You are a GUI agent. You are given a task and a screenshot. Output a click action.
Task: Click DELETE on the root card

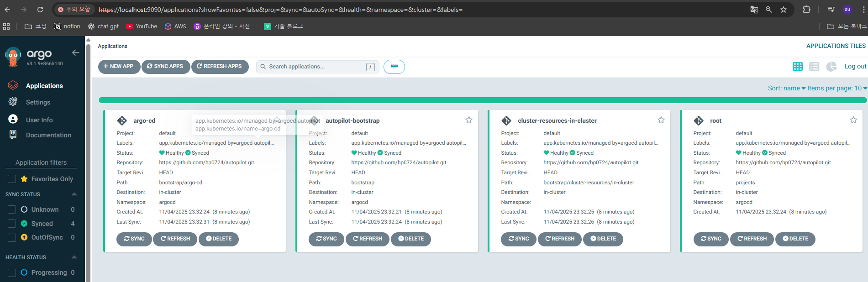pos(795,239)
